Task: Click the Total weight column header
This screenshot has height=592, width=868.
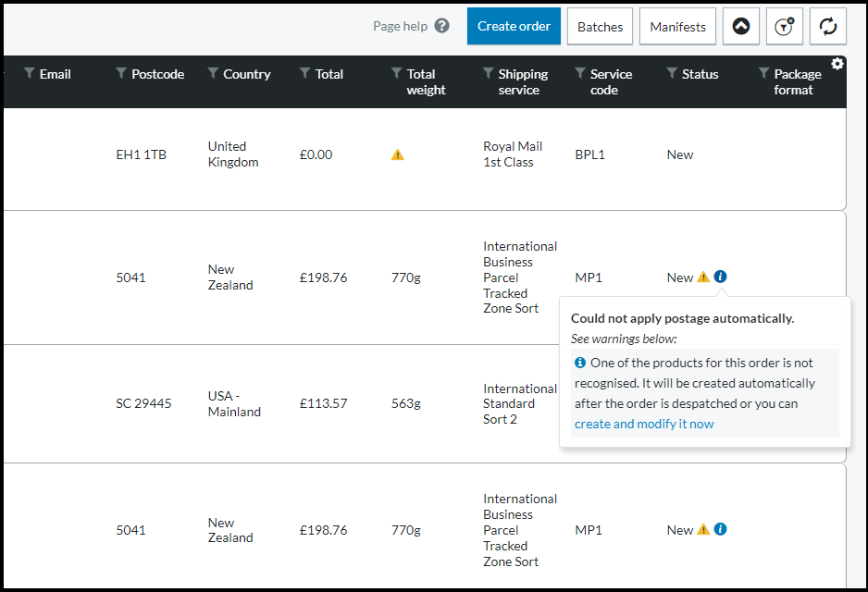Action: [x=425, y=82]
